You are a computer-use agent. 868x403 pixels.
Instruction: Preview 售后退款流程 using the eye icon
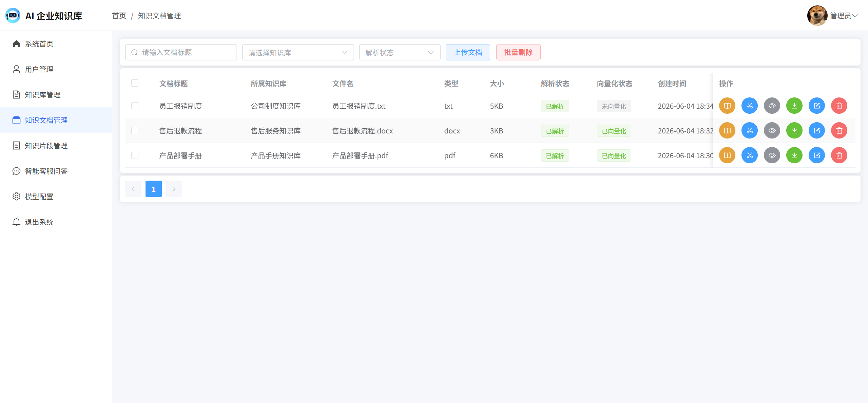(x=772, y=131)
